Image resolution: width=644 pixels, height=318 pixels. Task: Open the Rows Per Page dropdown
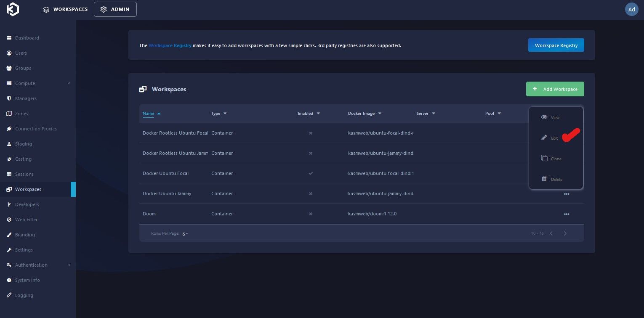coord(185,233)
